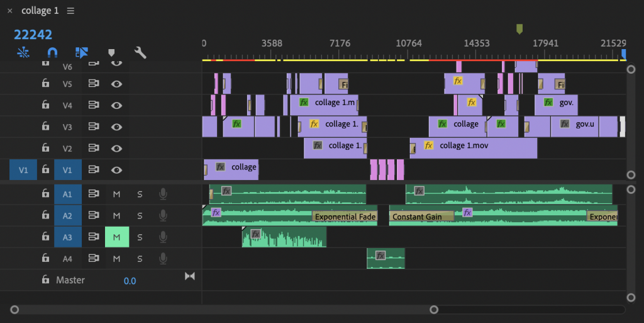Click the horizontal zoom scrollbar left handle
The image size is (644, 323).
(x=14, y=309)
